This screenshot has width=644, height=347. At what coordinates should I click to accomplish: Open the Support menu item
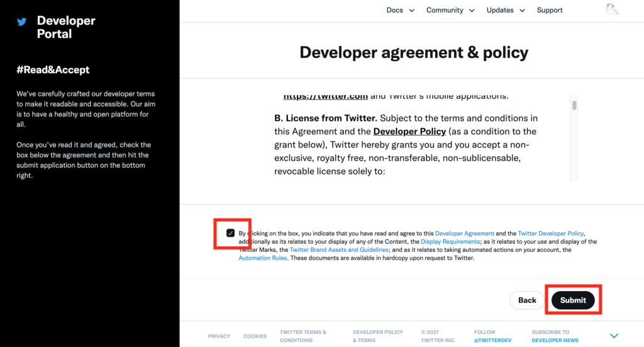550,10
